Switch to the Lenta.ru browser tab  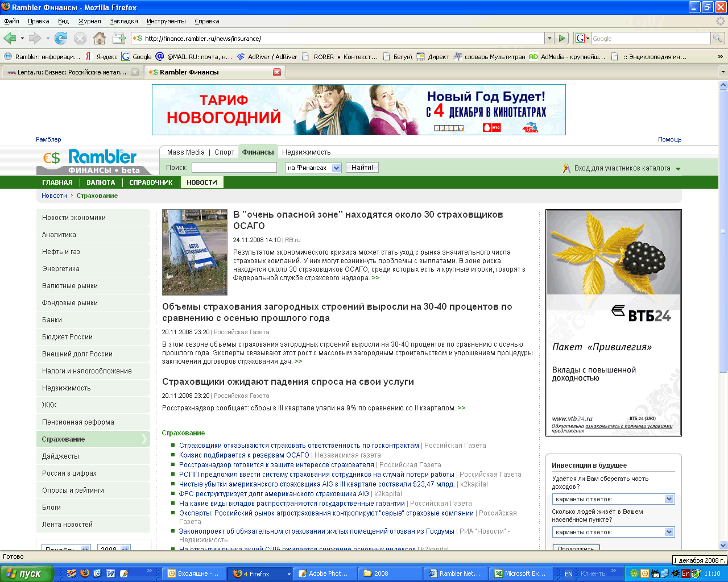tap(72, 72)
